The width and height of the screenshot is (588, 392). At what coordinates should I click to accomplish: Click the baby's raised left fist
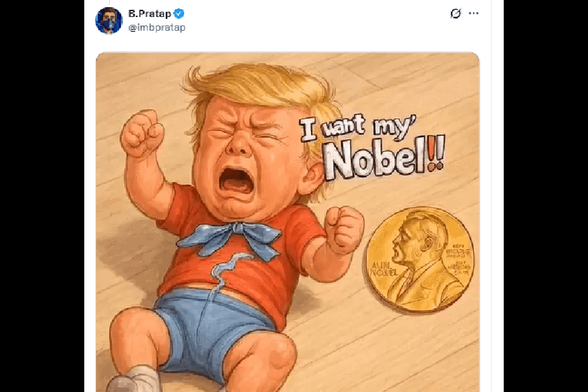tap(142, 133)
